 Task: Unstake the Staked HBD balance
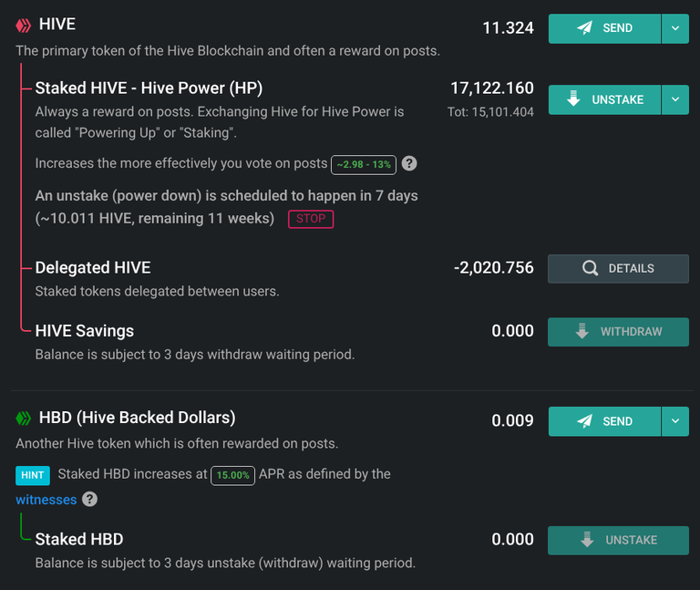618,541
